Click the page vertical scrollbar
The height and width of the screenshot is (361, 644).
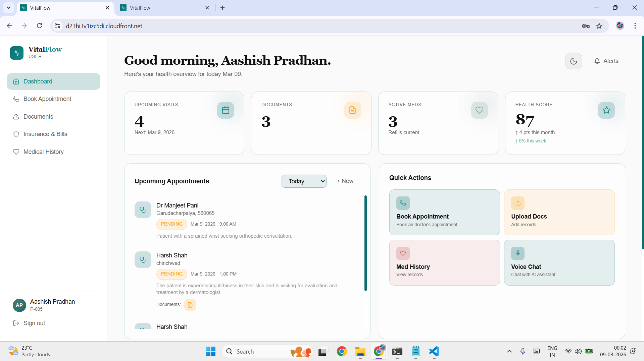(x=643, y=142)
